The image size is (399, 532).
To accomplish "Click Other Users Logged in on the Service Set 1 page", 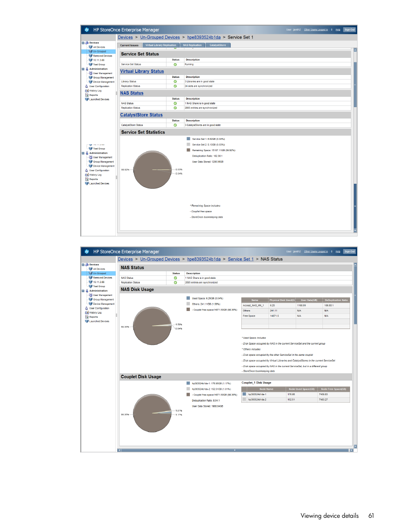I will point(316,30).
